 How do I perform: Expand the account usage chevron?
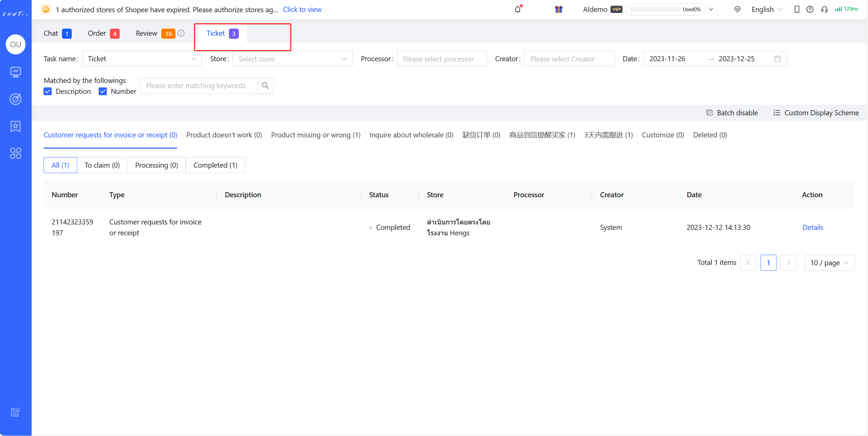coord(711,10)
